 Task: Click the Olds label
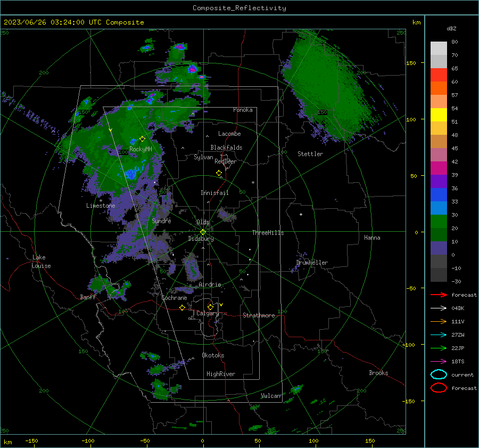pyautogui.click(x=203, y=222)
